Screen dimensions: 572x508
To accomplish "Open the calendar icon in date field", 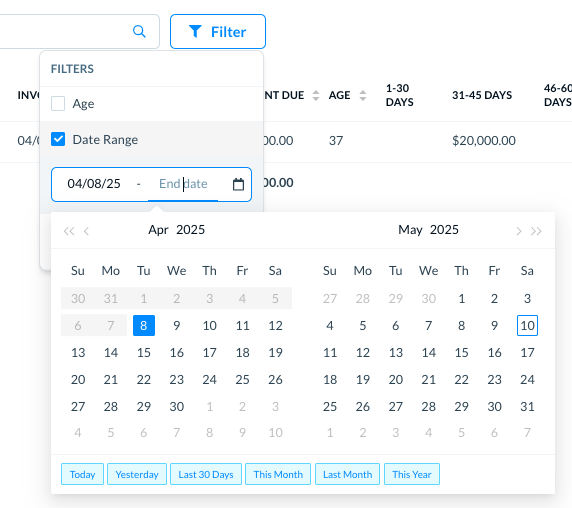I will [238, 184].
